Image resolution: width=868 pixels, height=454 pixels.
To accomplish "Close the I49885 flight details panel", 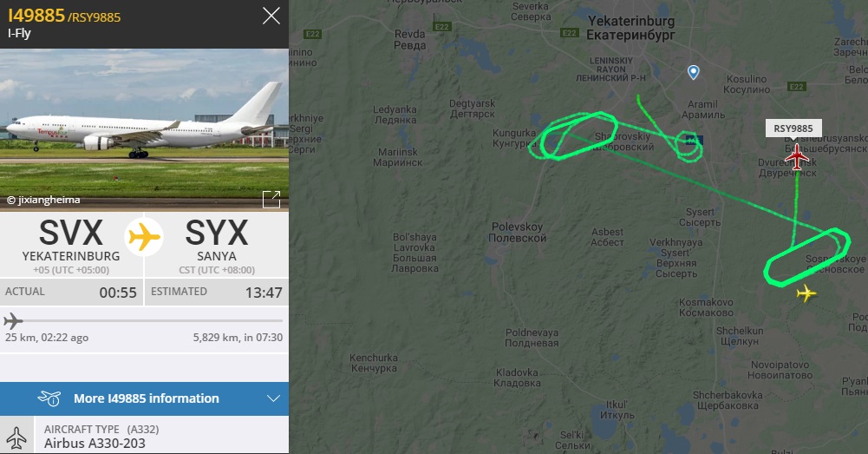I will (271, 16).
